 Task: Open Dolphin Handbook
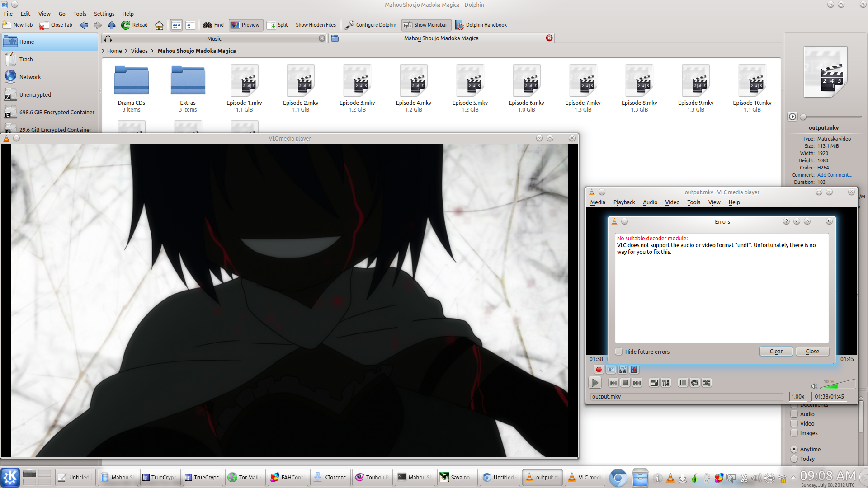click(x=481, y=25)
